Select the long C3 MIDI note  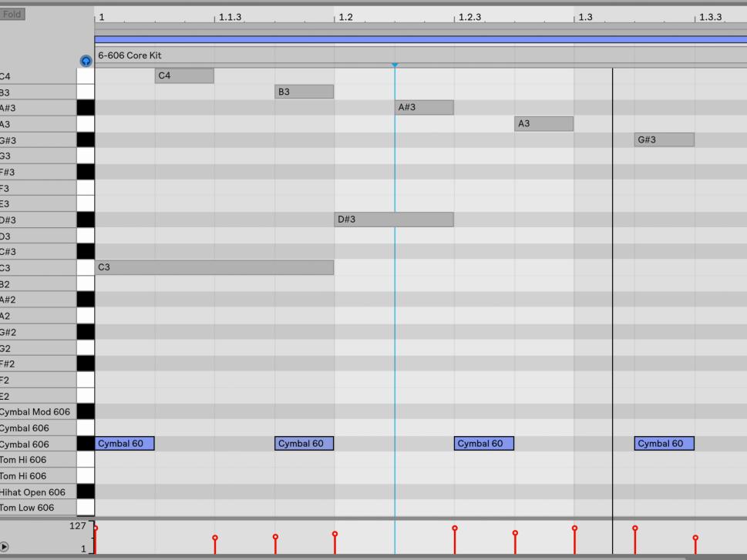pyautogui.click(x=214, y=267)
